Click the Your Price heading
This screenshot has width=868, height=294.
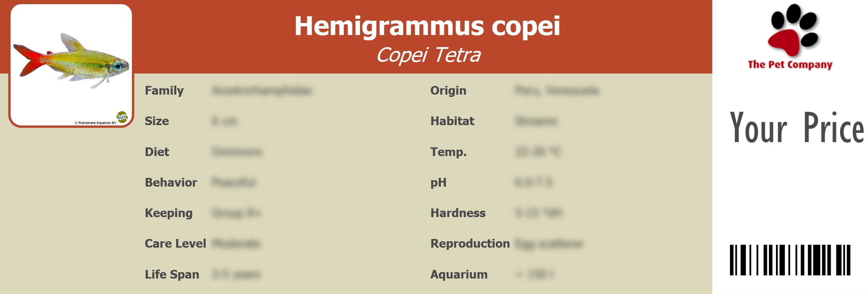[x=796, y=128]
